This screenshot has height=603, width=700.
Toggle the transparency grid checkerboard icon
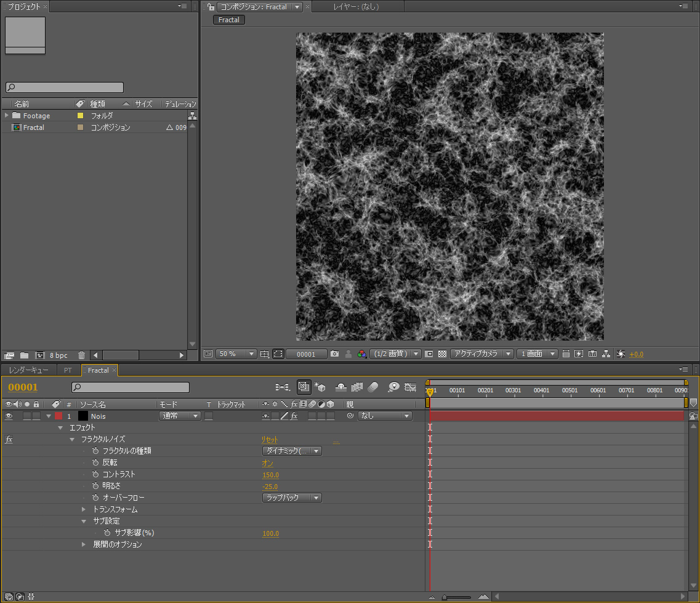442,354
